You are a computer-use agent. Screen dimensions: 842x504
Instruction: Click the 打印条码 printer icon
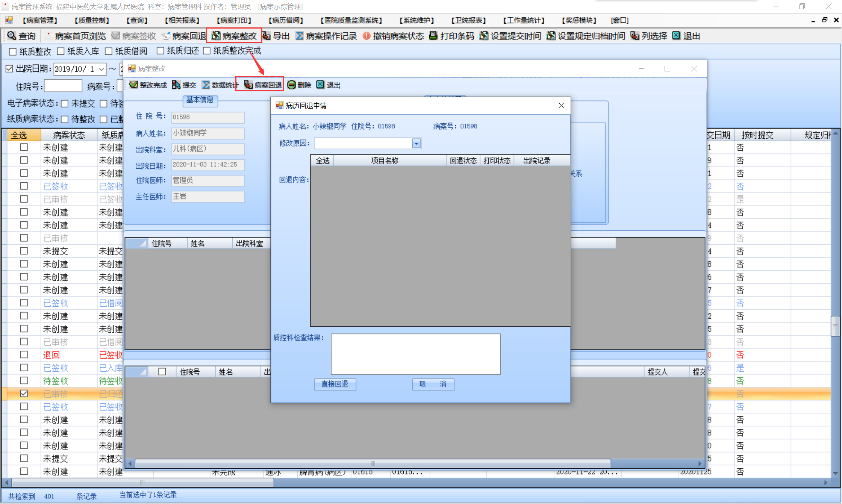pos(433,36)
